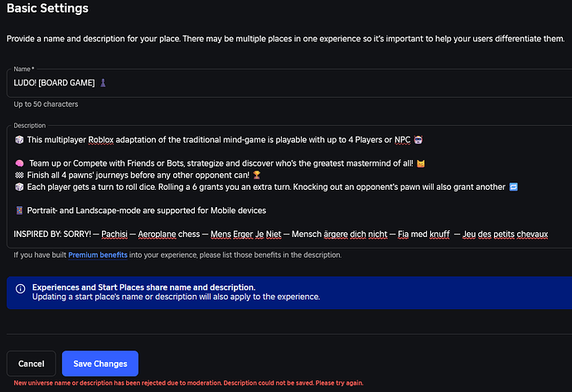The image size is (572, 392).
Task: Click the cat emoji after 'mastermind of all!'
Action: tap(420, 163)
